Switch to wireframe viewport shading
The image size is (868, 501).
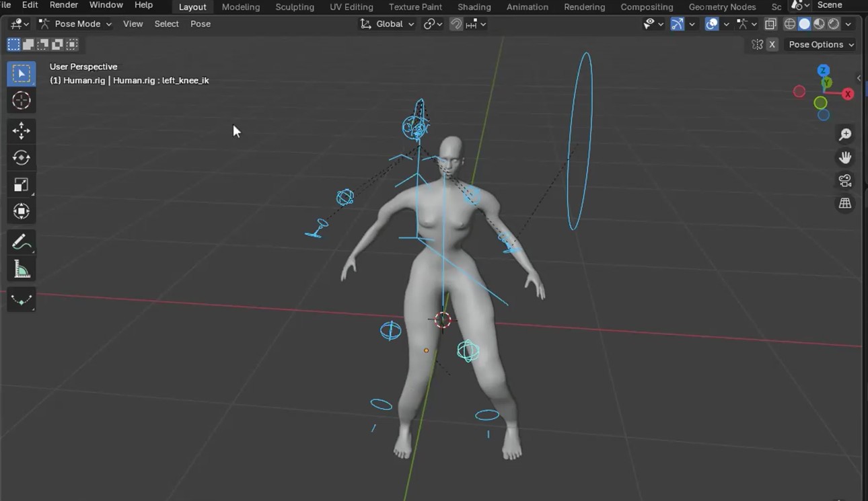click(x=790, y=24)
